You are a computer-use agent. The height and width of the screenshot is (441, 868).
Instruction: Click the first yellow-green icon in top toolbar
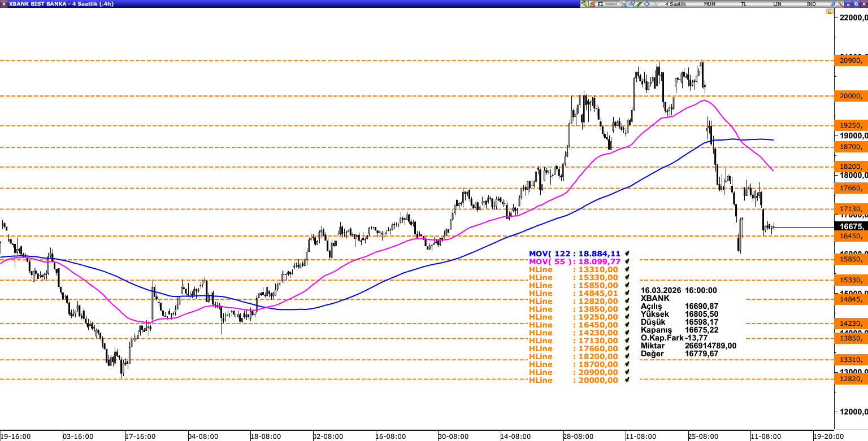(584, 4)
